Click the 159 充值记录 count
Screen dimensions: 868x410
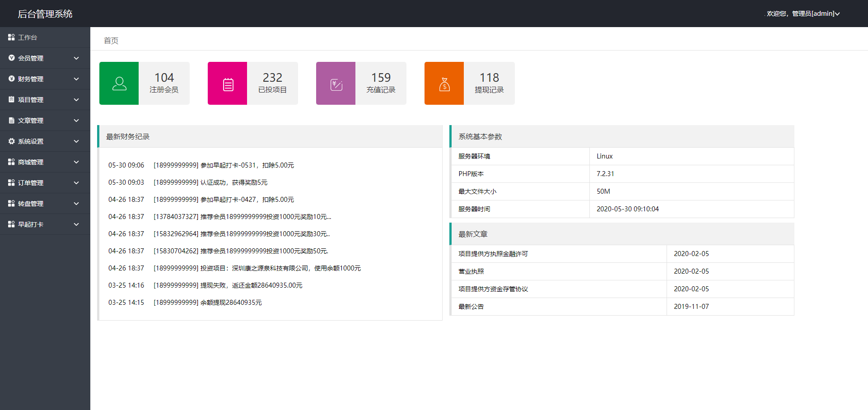coord(381,78)
